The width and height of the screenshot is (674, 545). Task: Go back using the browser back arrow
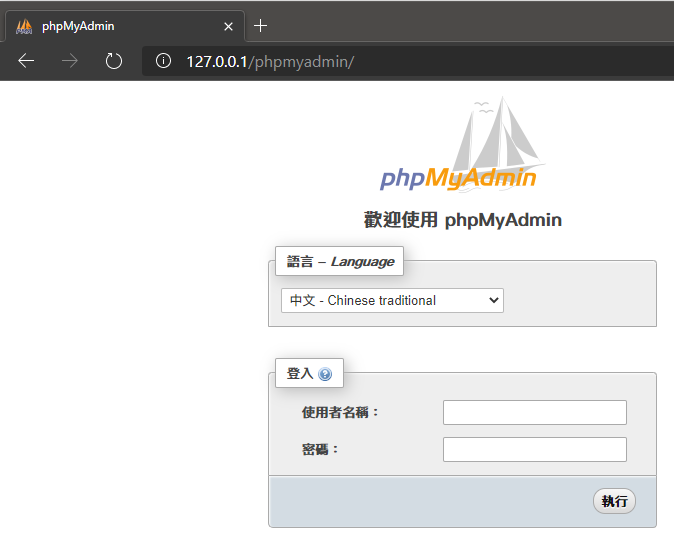pos(26,61)
